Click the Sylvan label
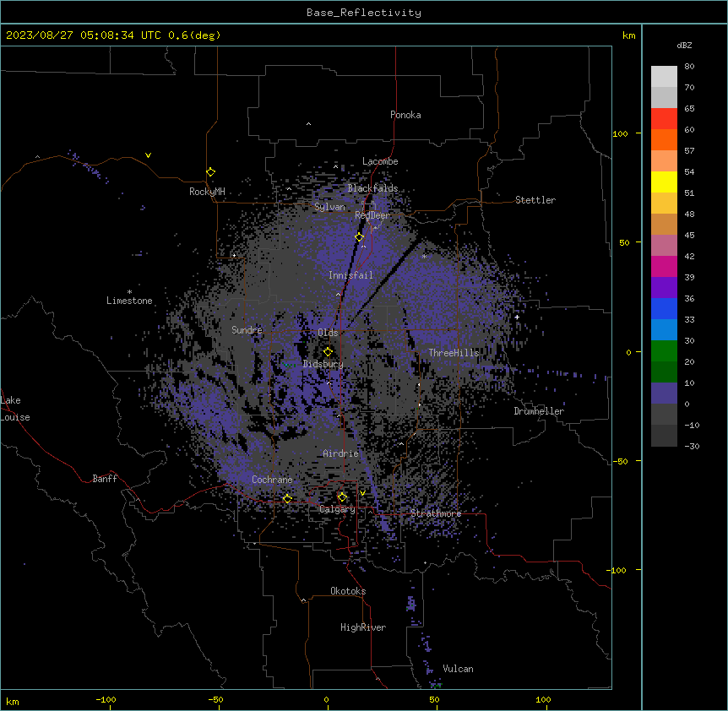728x711 pixels. point(329,207)
